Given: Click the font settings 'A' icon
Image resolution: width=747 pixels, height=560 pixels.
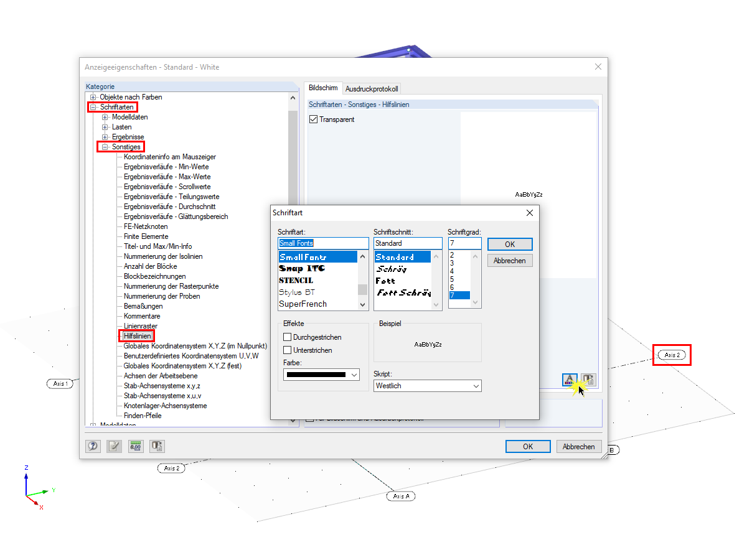Looking at the screenshot, I should pyautogui.click(x=569, y=379).
